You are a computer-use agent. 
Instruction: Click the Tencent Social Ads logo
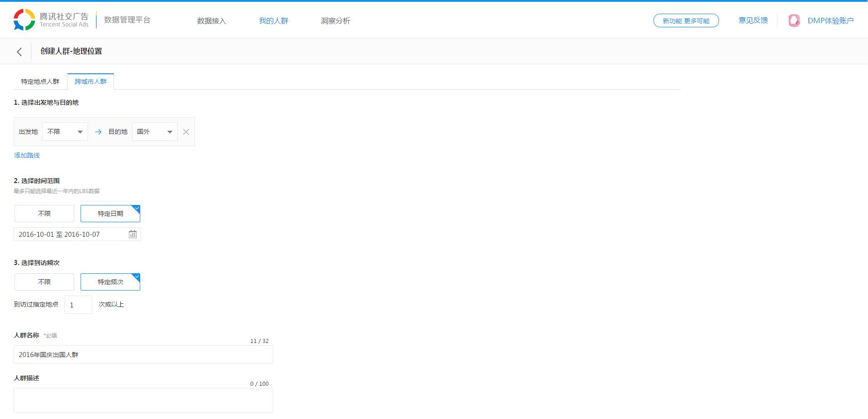(51, 20)
